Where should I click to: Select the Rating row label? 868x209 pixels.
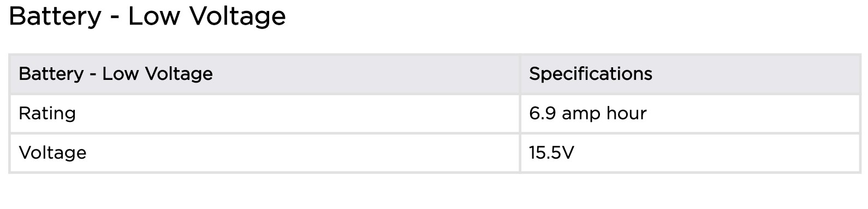(x=47, y=113)
